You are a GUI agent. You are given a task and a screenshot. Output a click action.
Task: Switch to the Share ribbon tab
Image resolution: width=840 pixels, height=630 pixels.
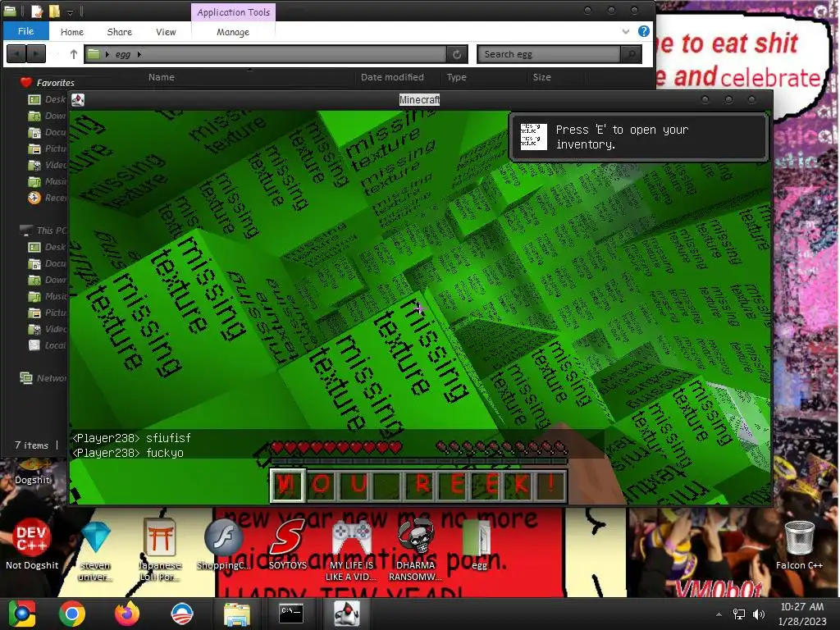click(120, 32)
